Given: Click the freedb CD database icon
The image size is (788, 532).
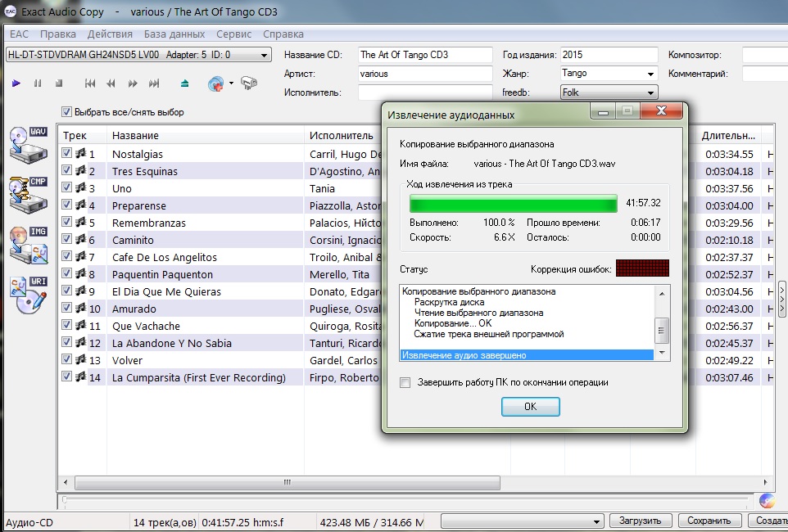Looking at the screenshot, I should point(216,83).
